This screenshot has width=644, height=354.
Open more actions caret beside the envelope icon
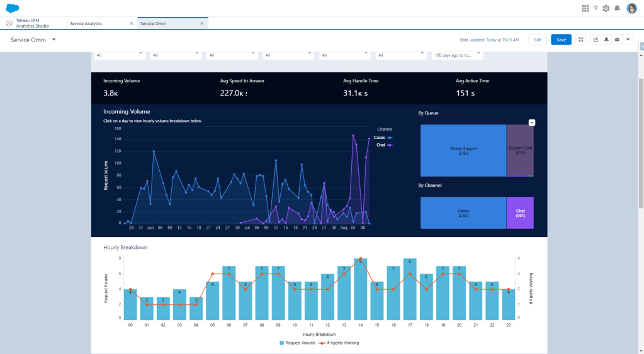tap(628, 40)
